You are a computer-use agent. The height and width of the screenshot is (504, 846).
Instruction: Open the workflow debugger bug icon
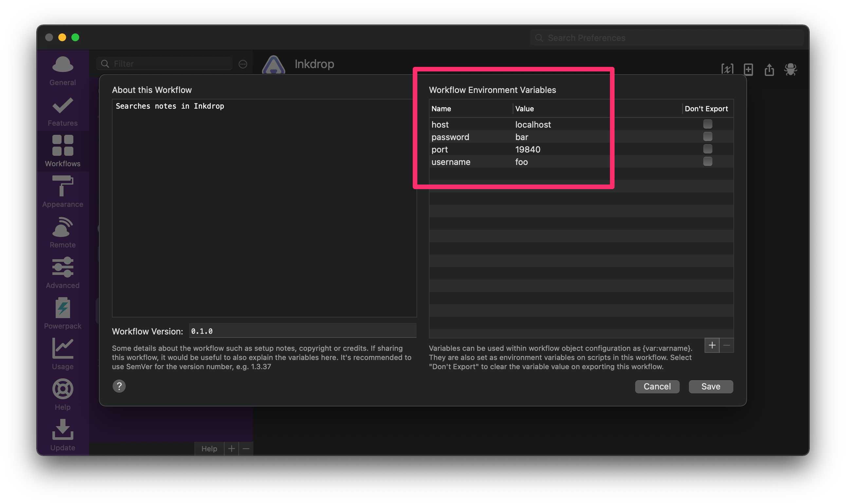click(790, 69)
